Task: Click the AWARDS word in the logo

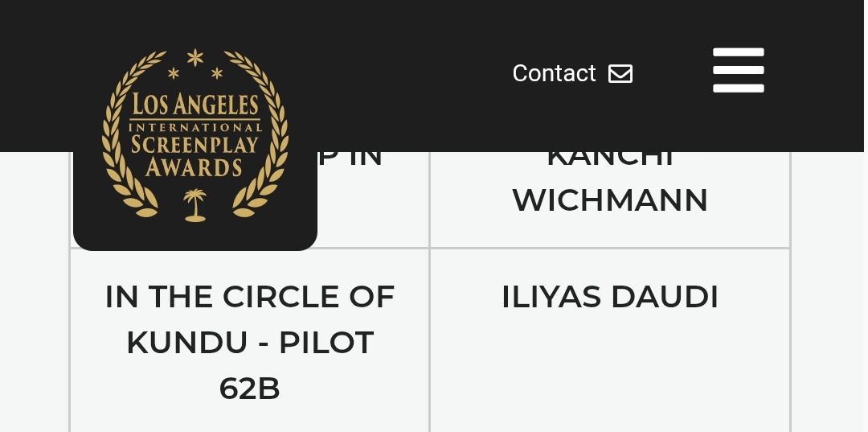Action: pos(194,167)
